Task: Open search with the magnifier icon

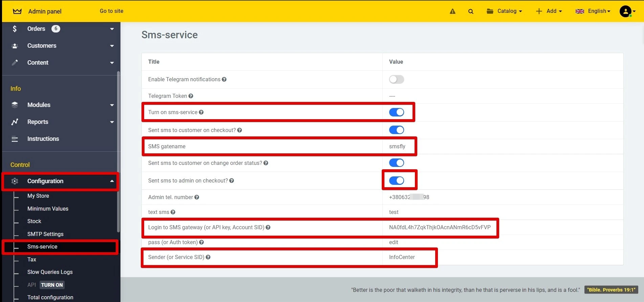Action: (x=471, y=12)
